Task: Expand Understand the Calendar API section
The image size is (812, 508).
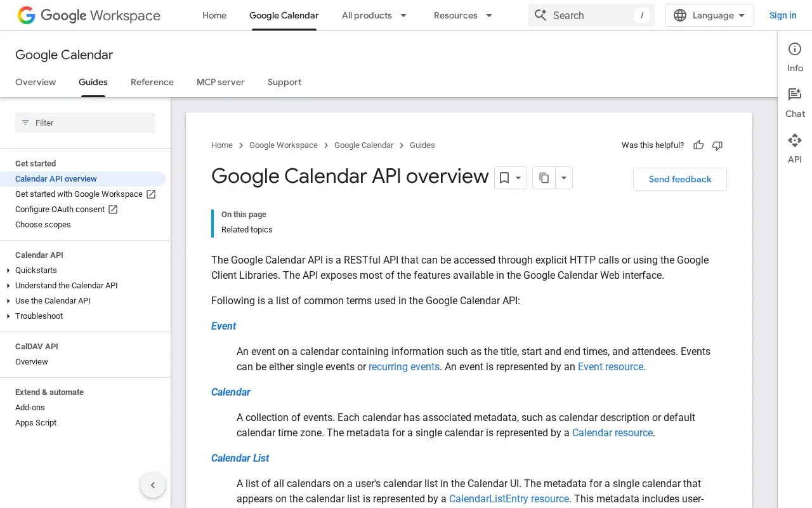Action: [8, 286]
